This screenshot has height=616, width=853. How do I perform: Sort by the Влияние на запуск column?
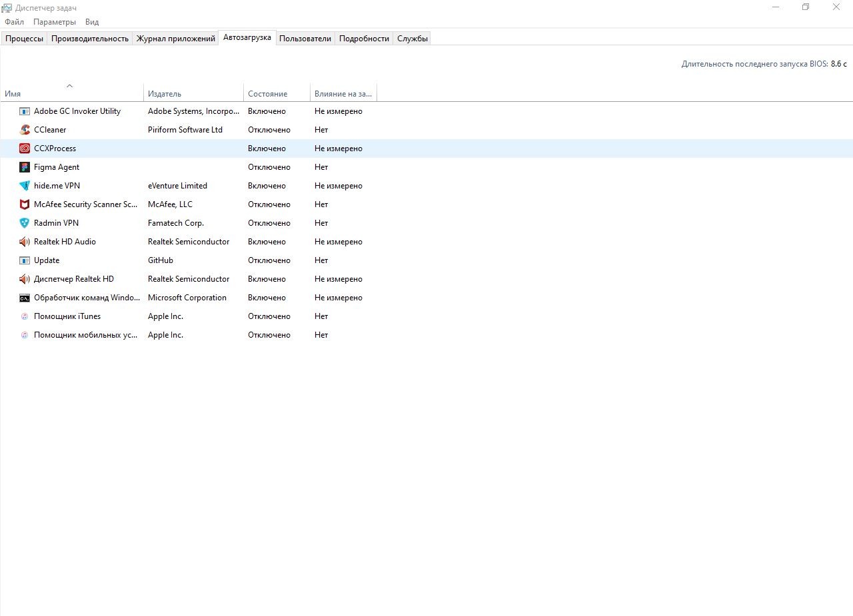344,93
